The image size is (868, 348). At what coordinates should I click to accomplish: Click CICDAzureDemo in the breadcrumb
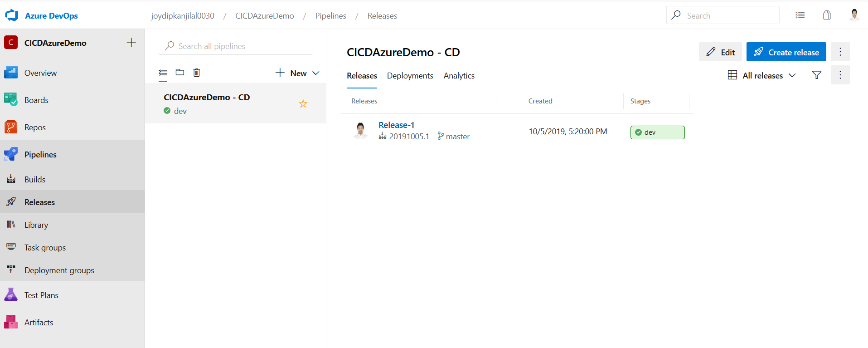265,16
